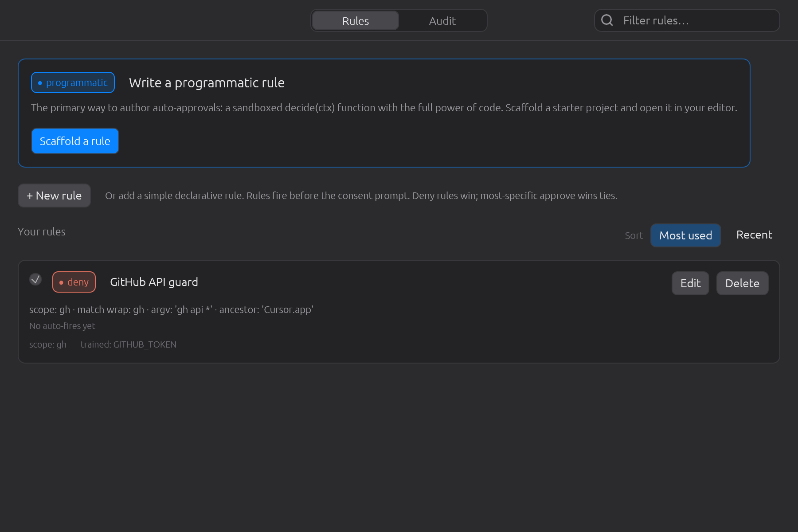
Task: Click the red deny badge
Action: (74, 282)
